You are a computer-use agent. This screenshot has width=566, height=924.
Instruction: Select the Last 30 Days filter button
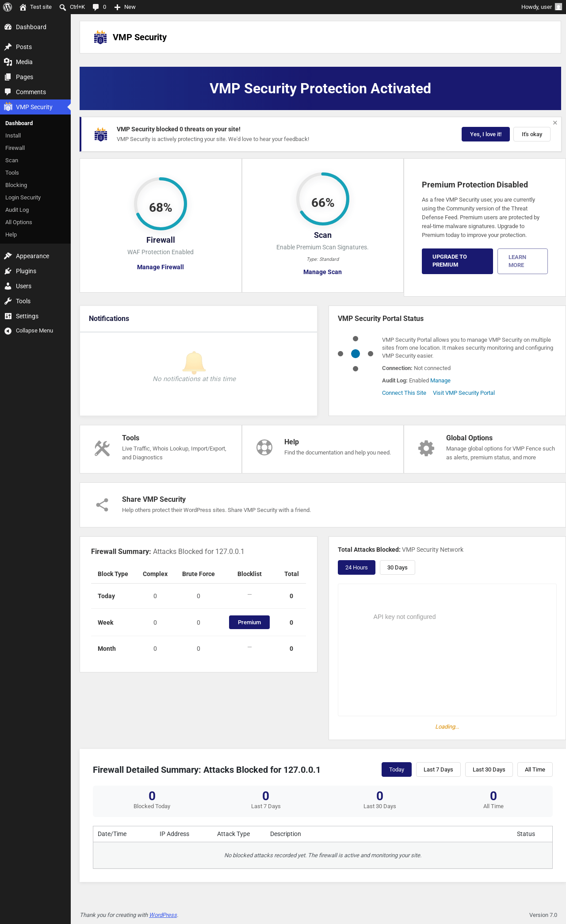pos(489,770)
